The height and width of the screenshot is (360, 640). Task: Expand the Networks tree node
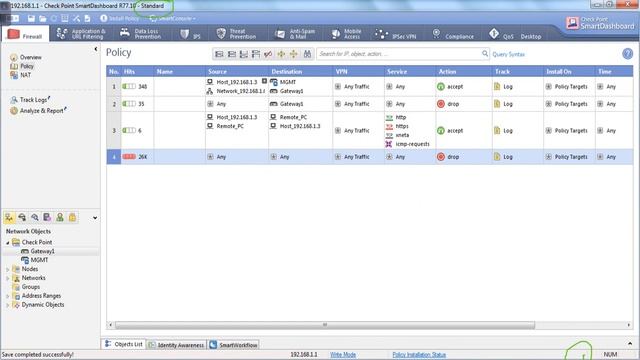point(7,278)
